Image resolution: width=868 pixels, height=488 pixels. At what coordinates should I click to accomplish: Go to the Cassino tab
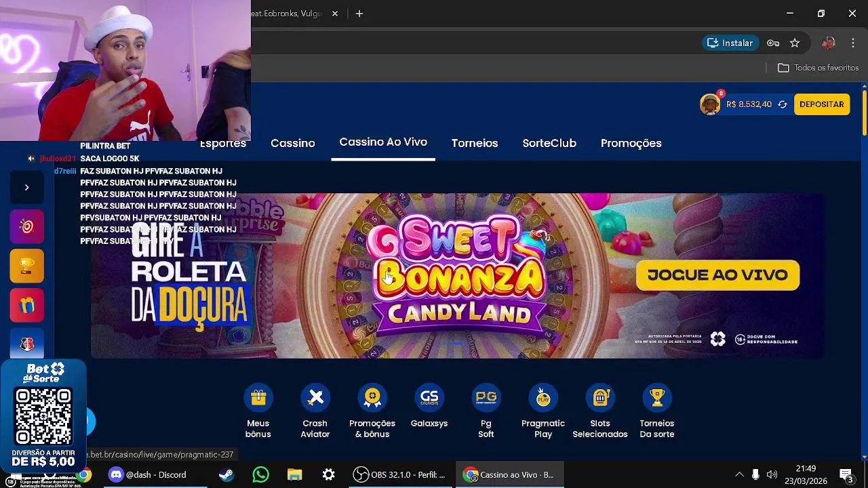pyautogui.click(x=293, y=143)
